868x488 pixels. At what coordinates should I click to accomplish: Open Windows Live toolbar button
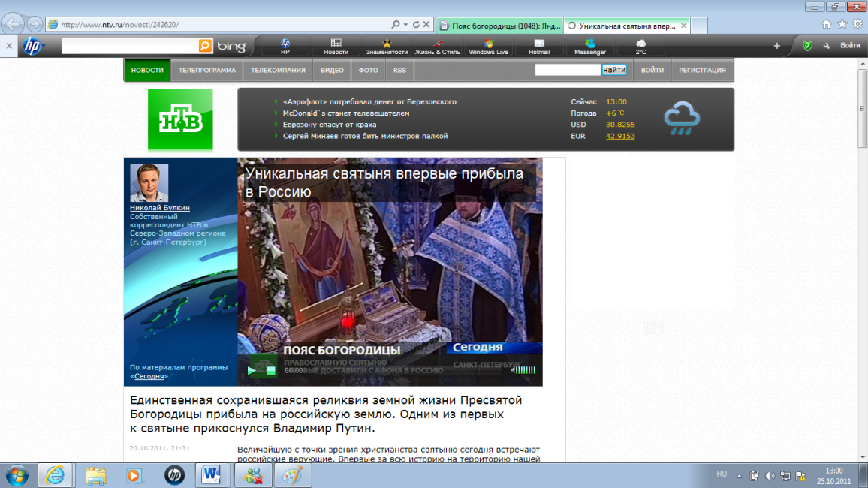click(488, 47)
